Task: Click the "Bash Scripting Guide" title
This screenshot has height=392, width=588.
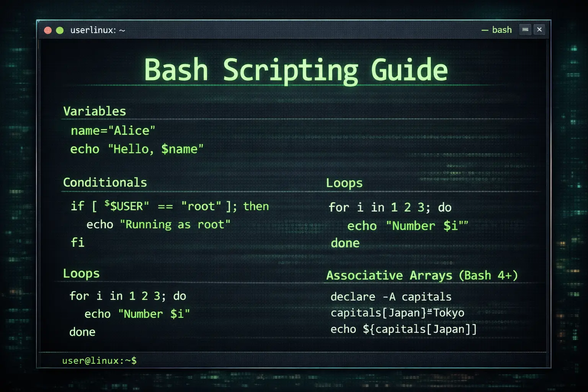Action: (296, 70)
